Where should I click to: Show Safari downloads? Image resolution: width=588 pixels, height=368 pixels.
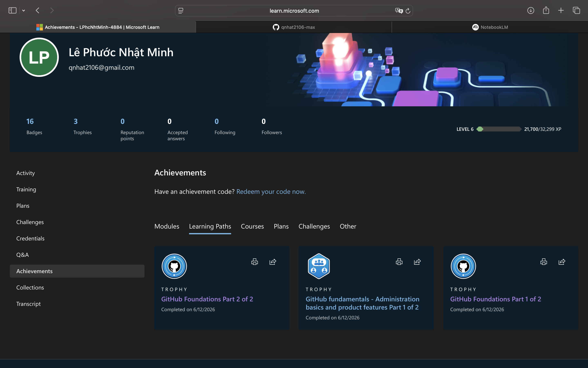[531, 10]
